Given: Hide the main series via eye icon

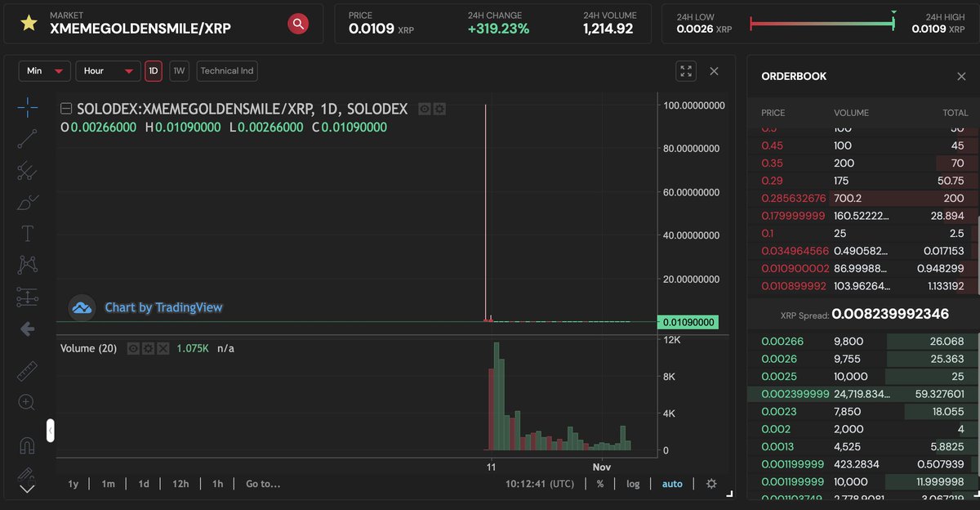Looking at the screenshot, I should [425, 109].
